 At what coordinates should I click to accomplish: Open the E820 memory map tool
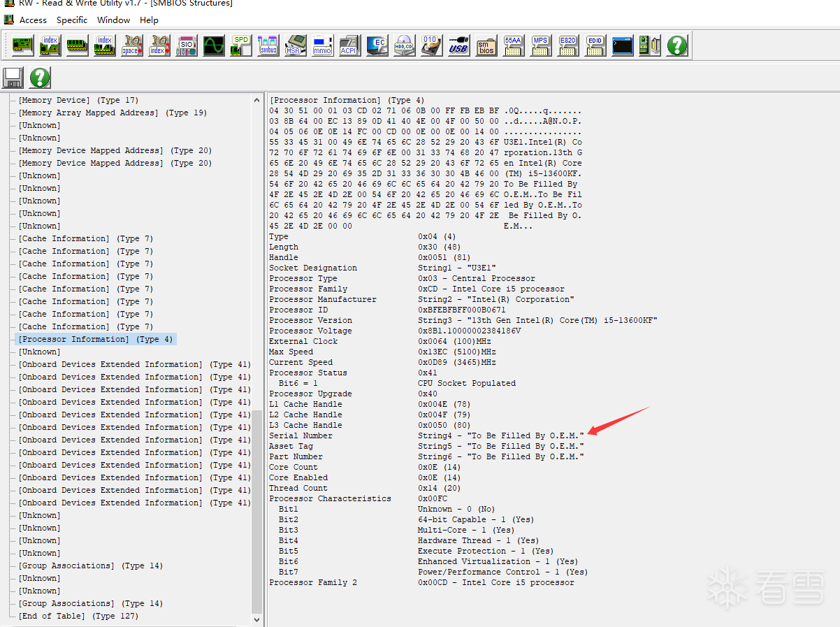click(567, 46)
